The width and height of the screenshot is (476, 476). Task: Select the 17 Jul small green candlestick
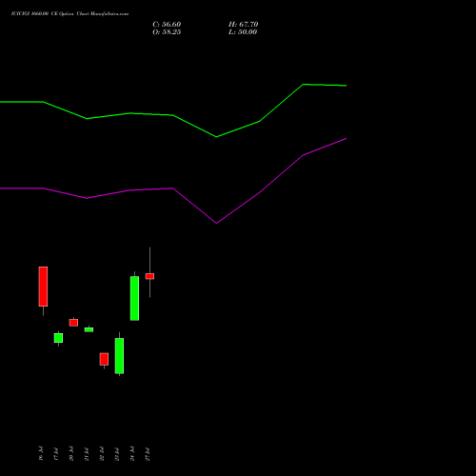click(58, 338)
